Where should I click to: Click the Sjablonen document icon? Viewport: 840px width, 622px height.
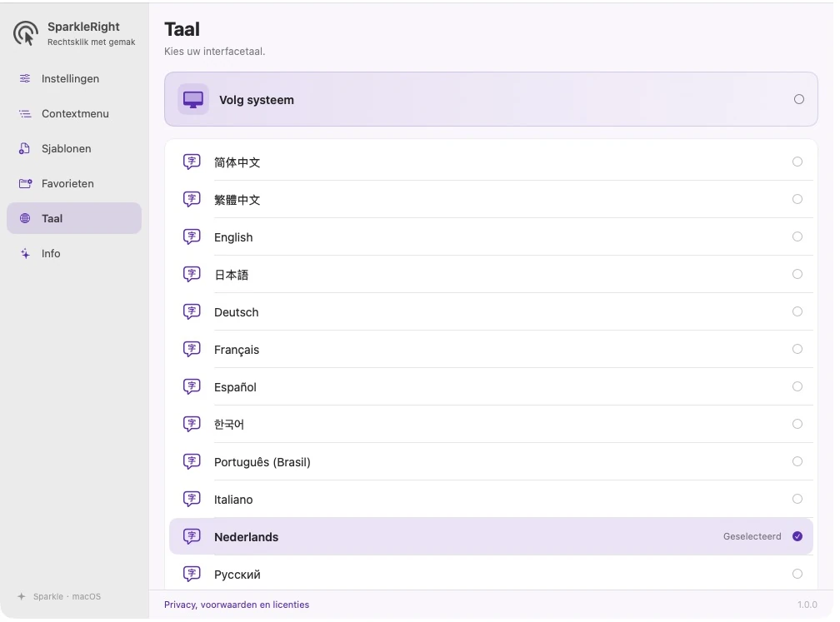pos(25,148)
